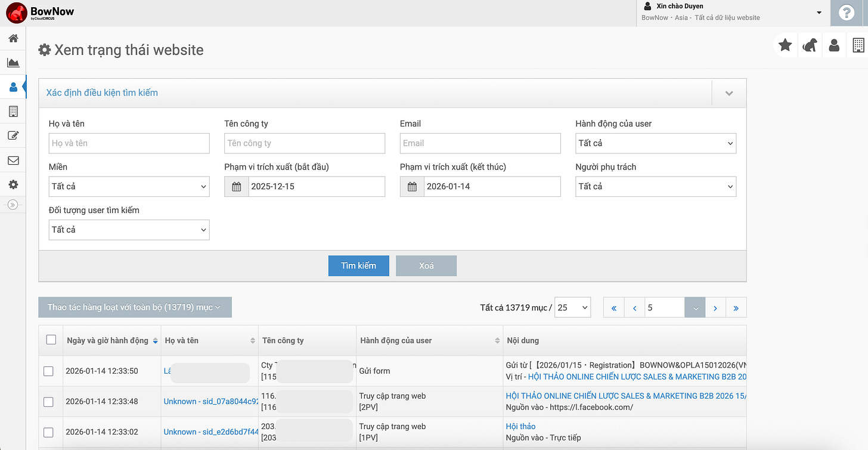
Task: Go to next results page
Action: [x=715, y=308]
